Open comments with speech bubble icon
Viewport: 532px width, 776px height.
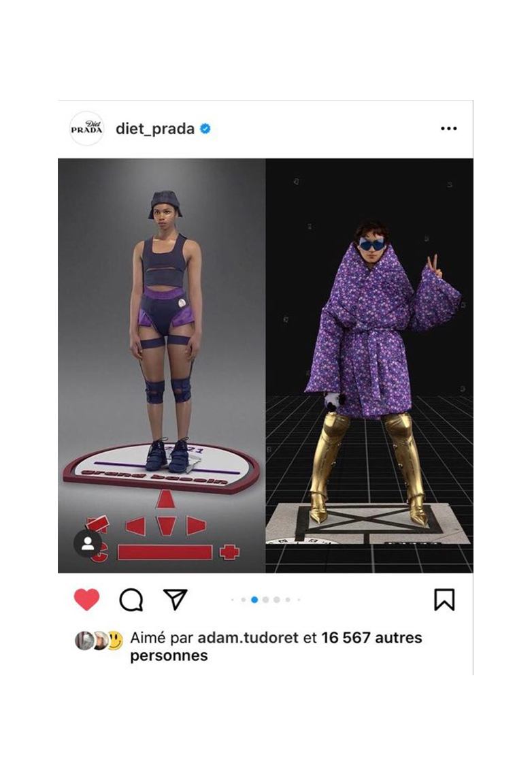(x=131, y=600)
